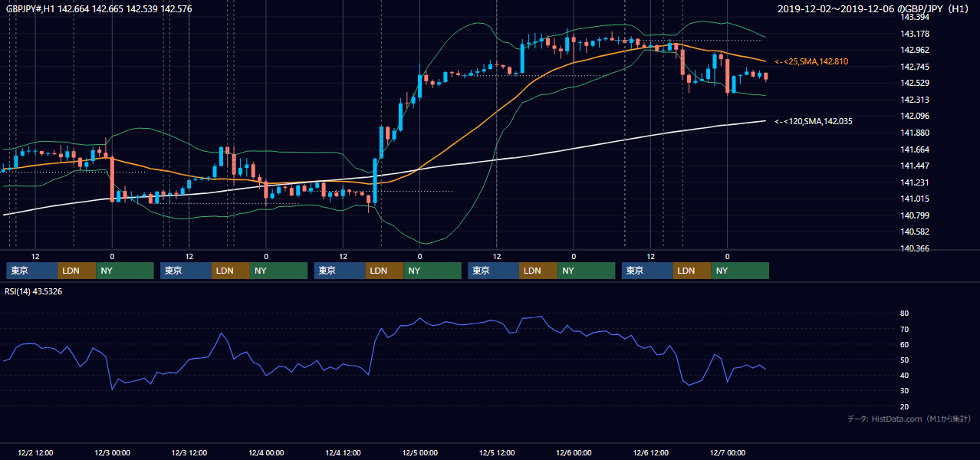Click the 12/3 00:00 time axis label

coord(112,453)
